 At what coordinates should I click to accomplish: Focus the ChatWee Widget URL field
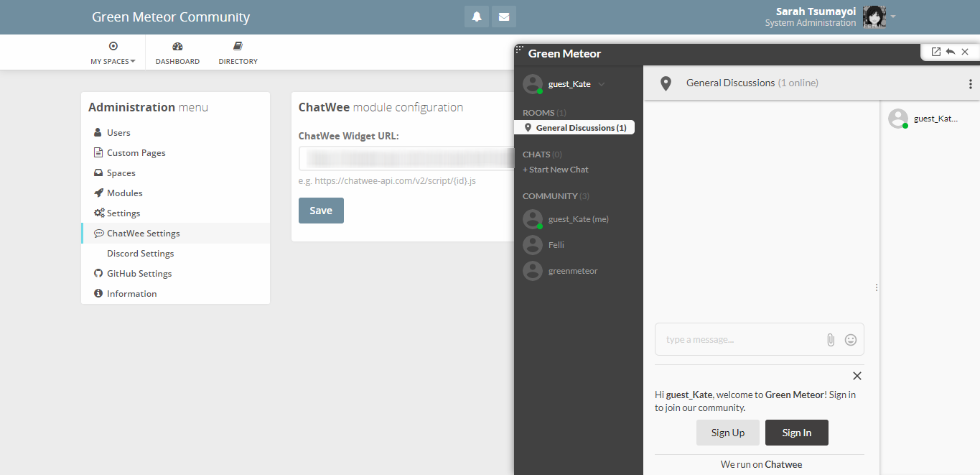point(406,158)
